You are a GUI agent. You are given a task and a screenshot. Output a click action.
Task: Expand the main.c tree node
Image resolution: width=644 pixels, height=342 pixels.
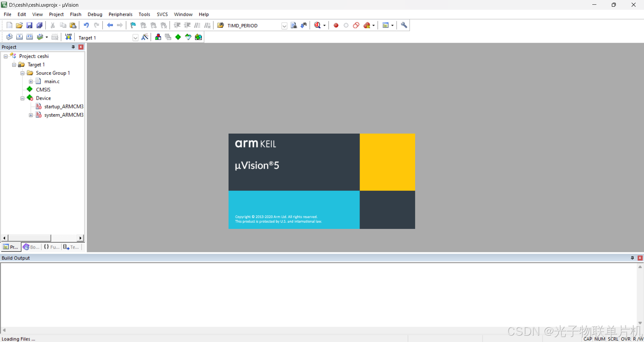31,82
